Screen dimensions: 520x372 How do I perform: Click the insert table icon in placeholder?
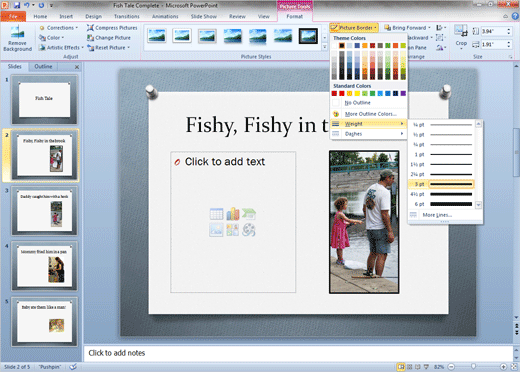216,214
